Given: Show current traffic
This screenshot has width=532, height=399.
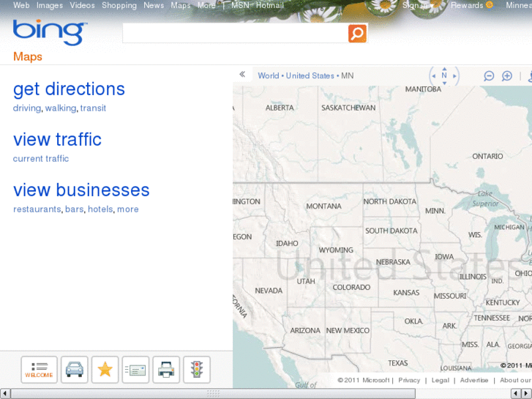Looking at the screenshot, I should tap(41, 159).
